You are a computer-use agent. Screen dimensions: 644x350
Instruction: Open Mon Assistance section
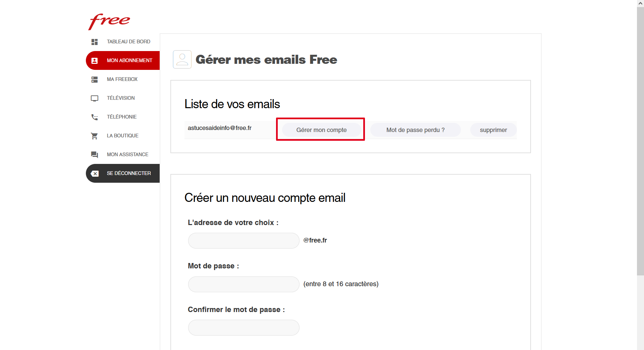pyautogui.click(x=123, y=155)
